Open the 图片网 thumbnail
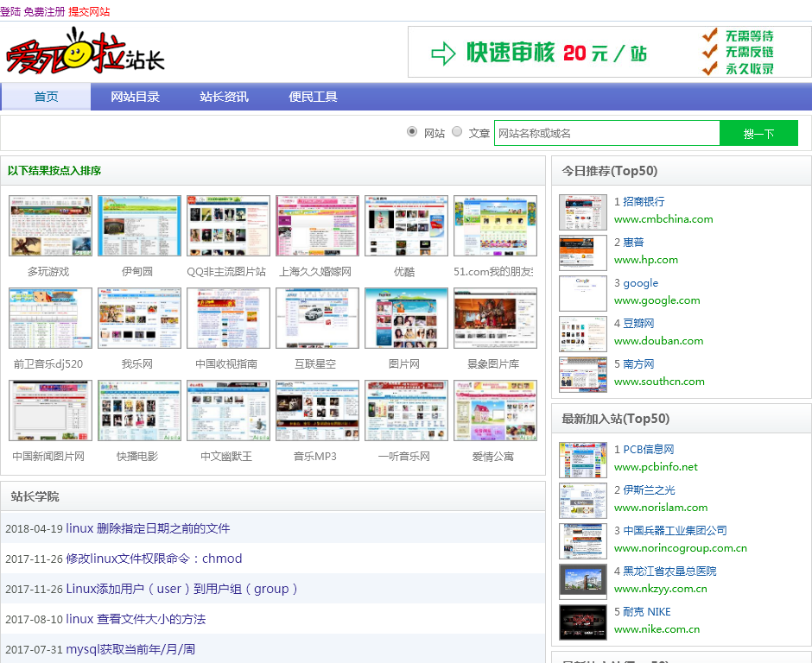Image resolution: width=812 pixels, height=663 pixels. [x=407, y=318]
